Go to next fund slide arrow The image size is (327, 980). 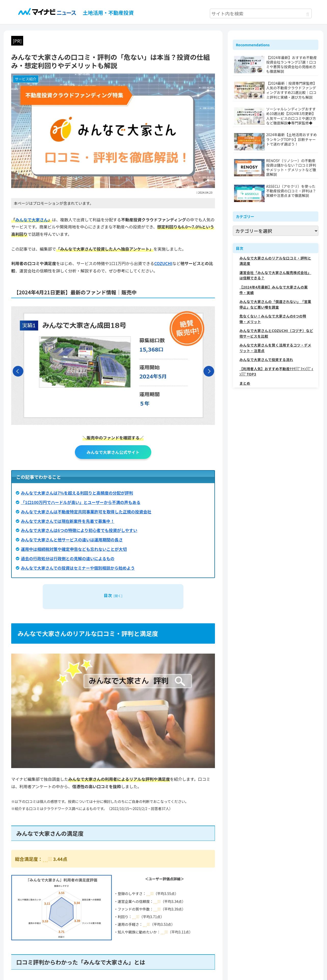coord(209,371)
